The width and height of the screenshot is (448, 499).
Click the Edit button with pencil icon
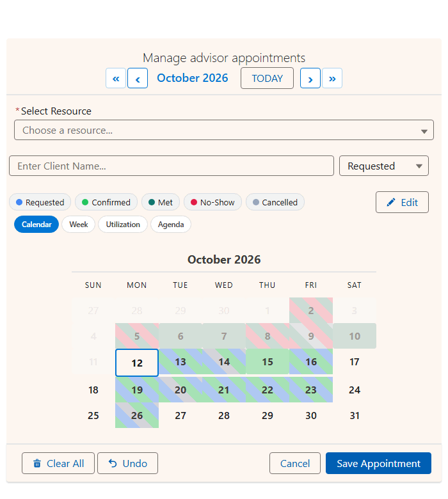point(402,202)
